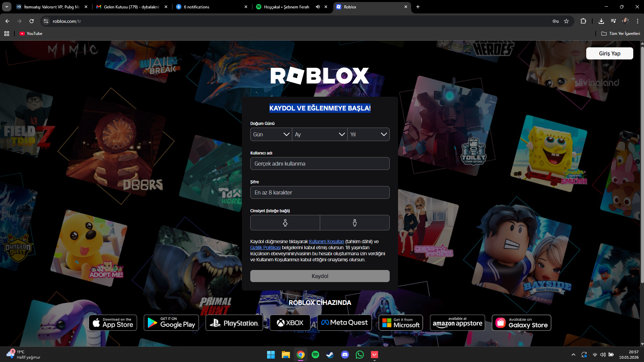The image size is (644, 362).
Task: Open a new browser tab
Action: (418, 7)
